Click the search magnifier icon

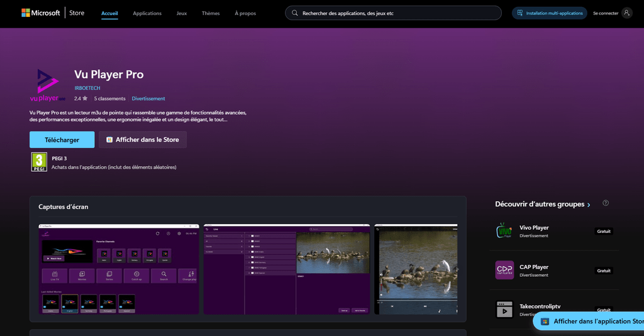295,13
